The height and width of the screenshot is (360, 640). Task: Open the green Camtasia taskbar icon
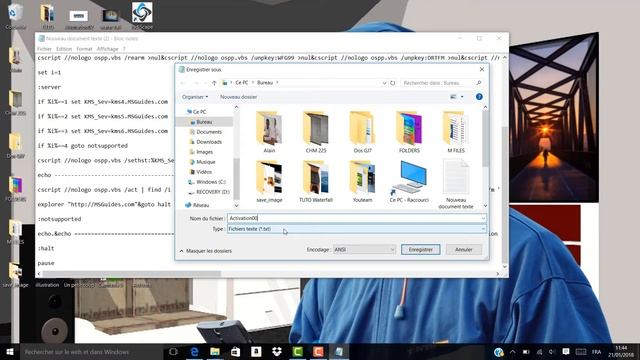click(298, 352)
